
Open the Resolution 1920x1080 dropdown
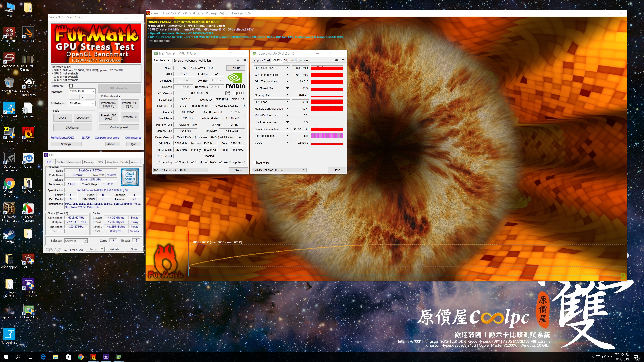(82, 91)
